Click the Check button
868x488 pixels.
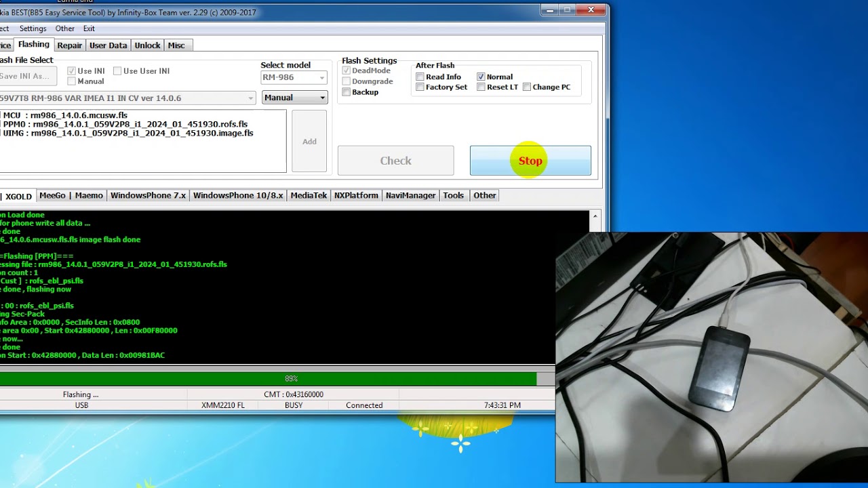(x=396, y=161)
